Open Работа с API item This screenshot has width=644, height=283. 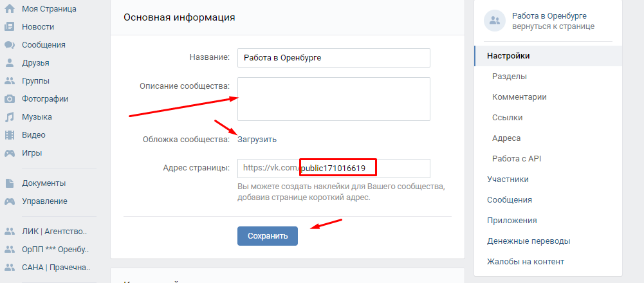[x=516, y=159]
